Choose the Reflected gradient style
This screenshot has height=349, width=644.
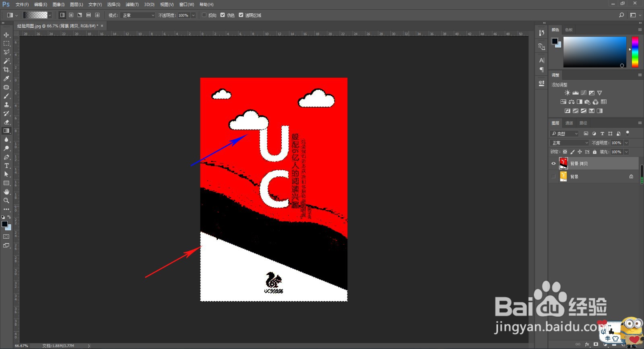click(x=89, y=15)
